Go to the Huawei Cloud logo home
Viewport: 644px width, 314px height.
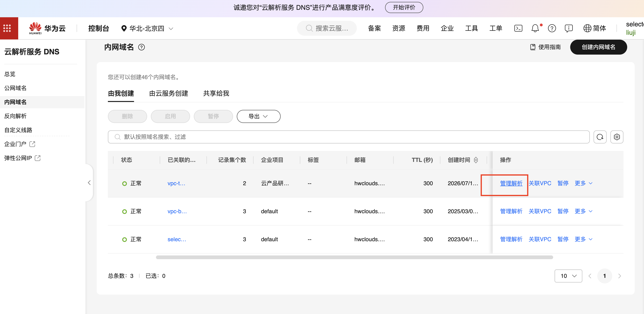click(47, 28)
